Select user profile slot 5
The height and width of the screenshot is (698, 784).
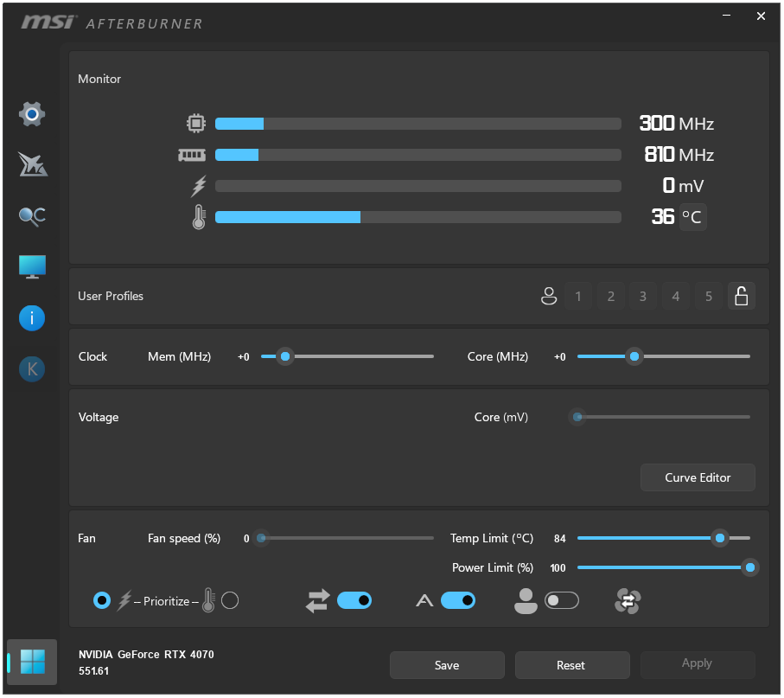point(709,297)
